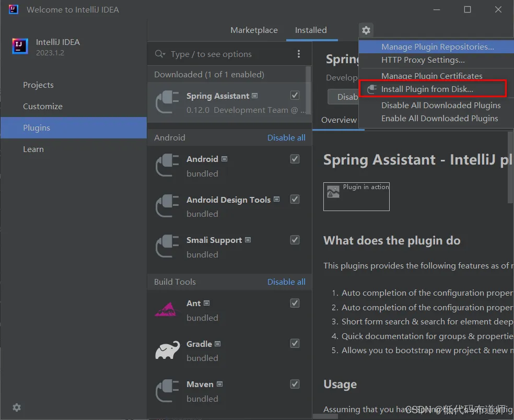
Task: Click Disable all for Build Tools group
Action: 286,282
